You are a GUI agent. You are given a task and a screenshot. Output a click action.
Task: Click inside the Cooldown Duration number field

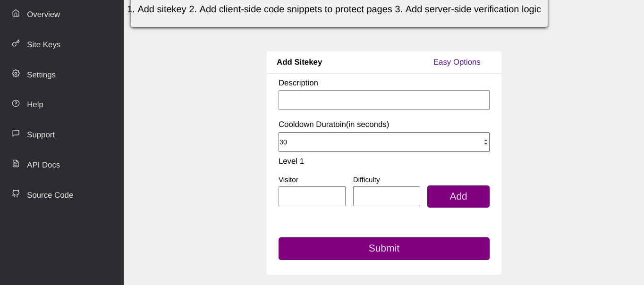[x=378, y=142]
